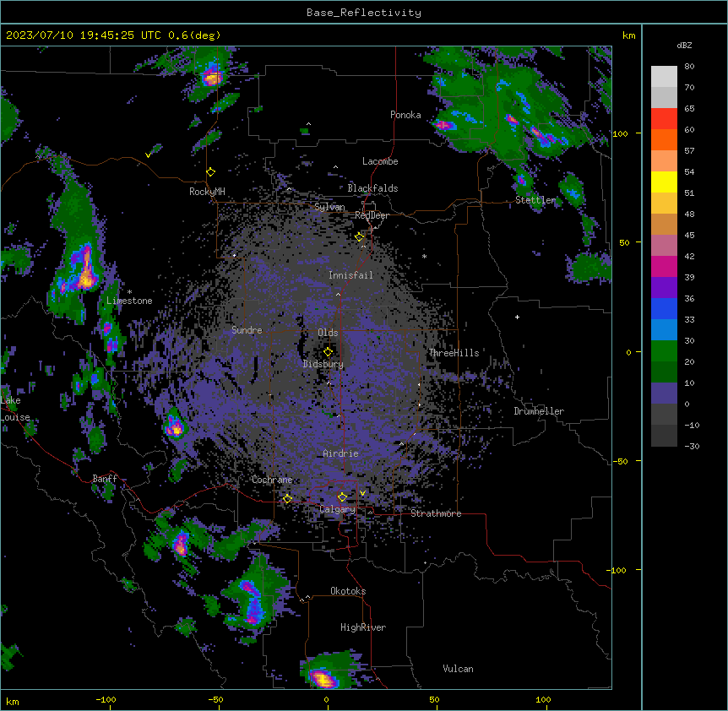728x711 pixels.
Task: Pick the blue legend band between 36 and 33
Action: [664, 309]
